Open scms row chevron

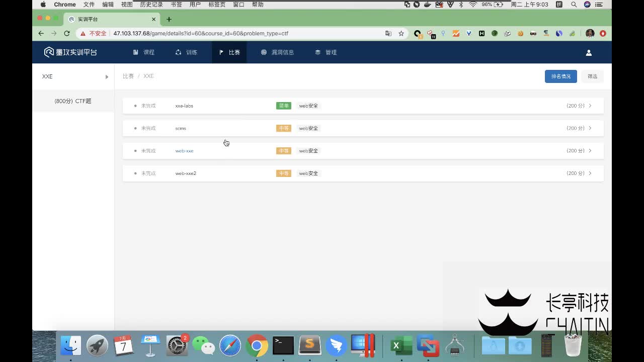tap(590, 128)
